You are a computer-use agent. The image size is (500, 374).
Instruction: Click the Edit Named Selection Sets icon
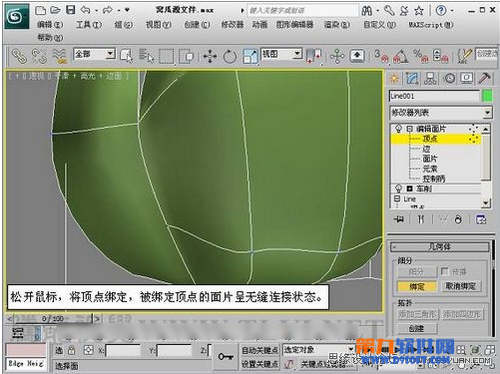pyautogui.click(x=464, y=56)
